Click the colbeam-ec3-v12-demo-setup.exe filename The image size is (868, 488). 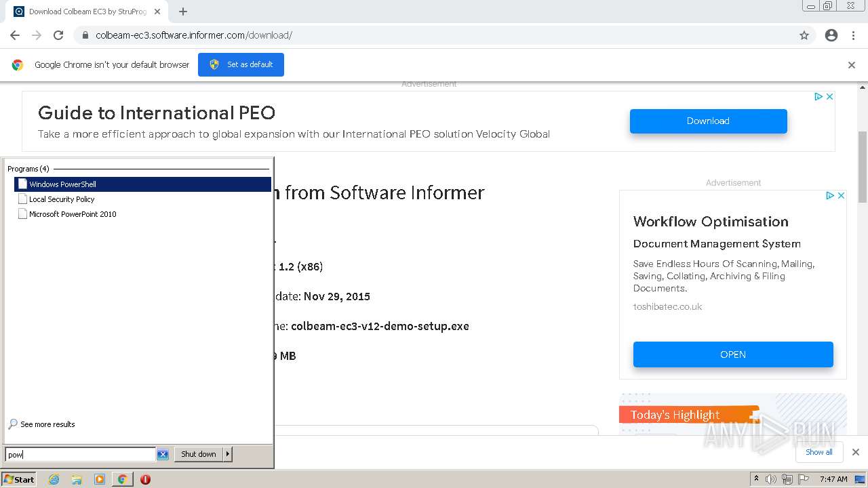click(x=380, y=326)
